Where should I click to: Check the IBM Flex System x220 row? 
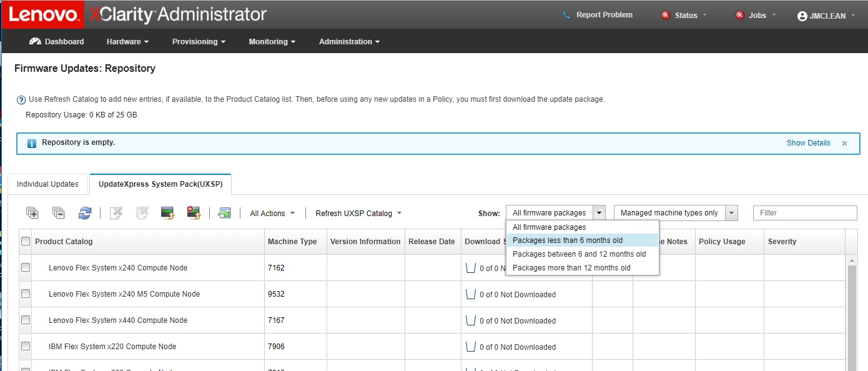(26, 346)
